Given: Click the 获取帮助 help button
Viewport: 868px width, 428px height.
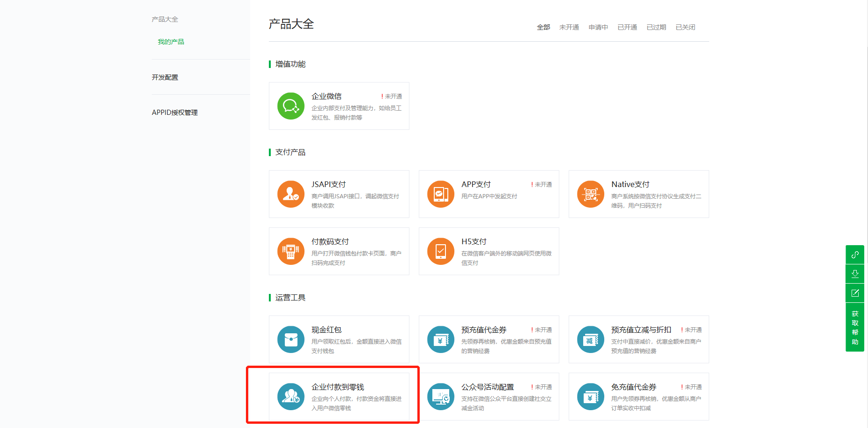Looking at the screenshot, I should [x=855, y=328].
